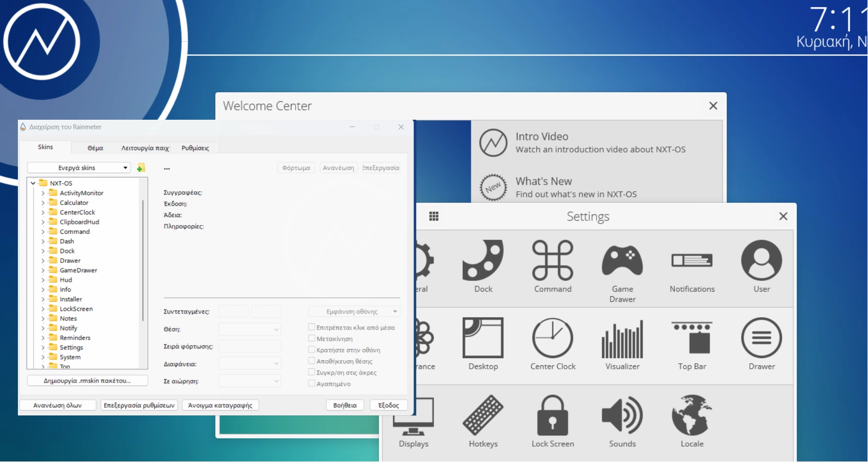Click the Intro Video logo icon

493,143
